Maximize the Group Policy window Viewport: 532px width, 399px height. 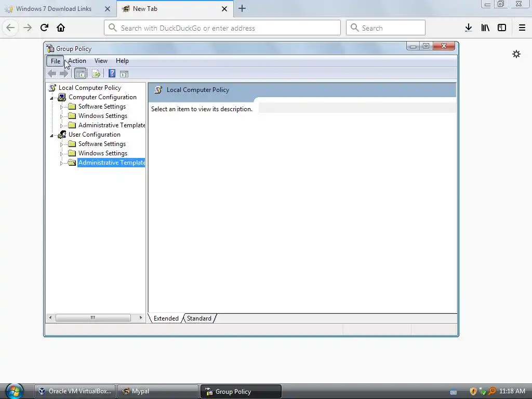pyautogui.click(x=426, y=46)
